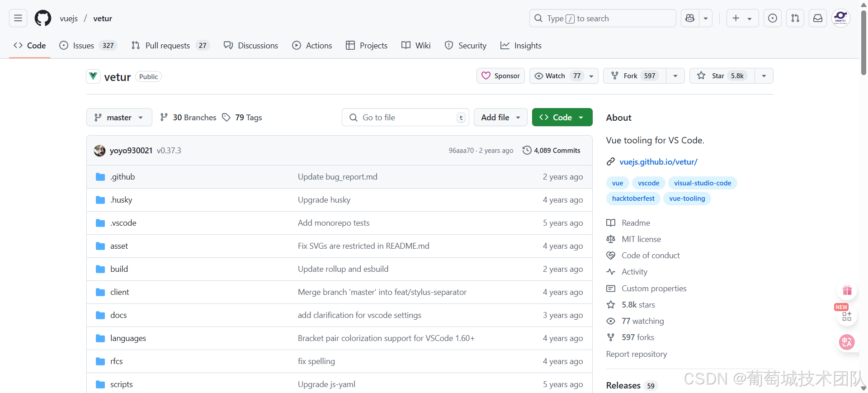Open the 4,089 Commits history
This screenshot has height=393, width=868.
[552, 151]
